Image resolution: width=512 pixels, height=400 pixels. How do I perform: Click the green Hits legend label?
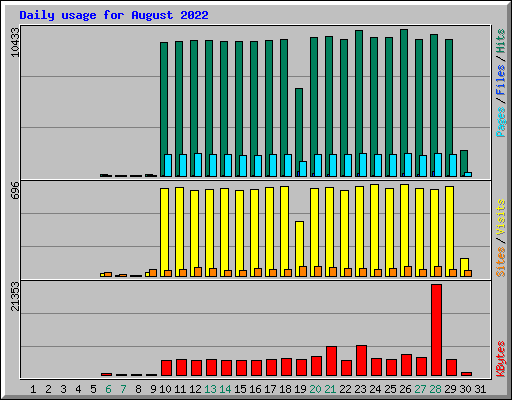[500, 41]
